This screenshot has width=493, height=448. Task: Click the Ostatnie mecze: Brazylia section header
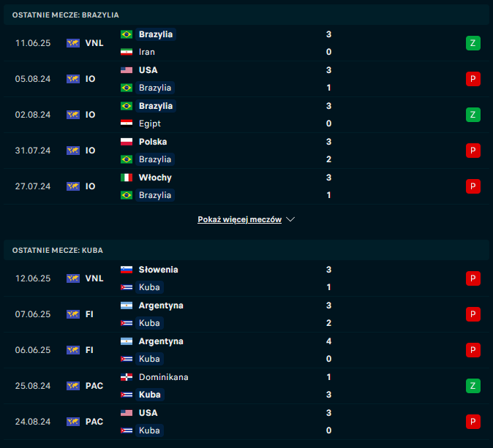pyautogui.click(x=66, y=15)
